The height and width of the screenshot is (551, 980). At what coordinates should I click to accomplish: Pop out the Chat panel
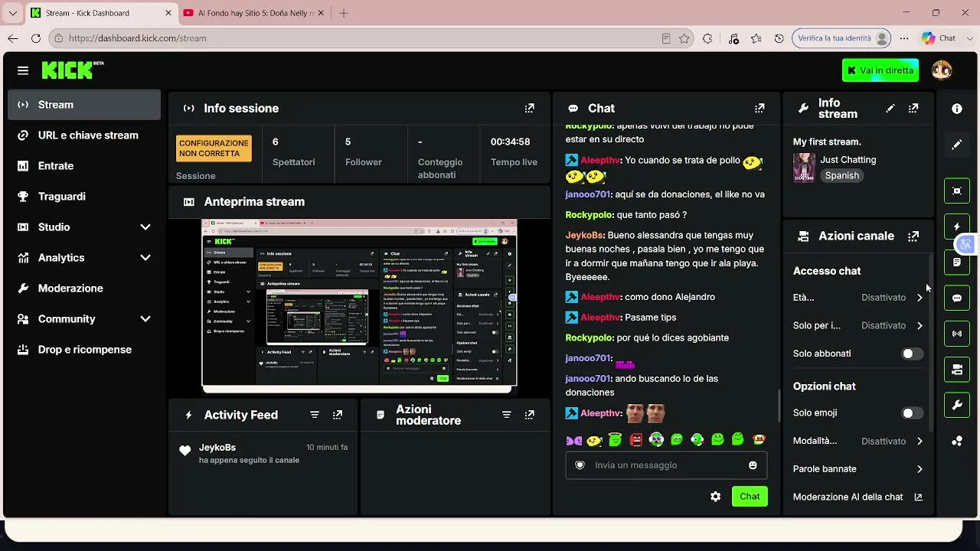coord(759,109)
